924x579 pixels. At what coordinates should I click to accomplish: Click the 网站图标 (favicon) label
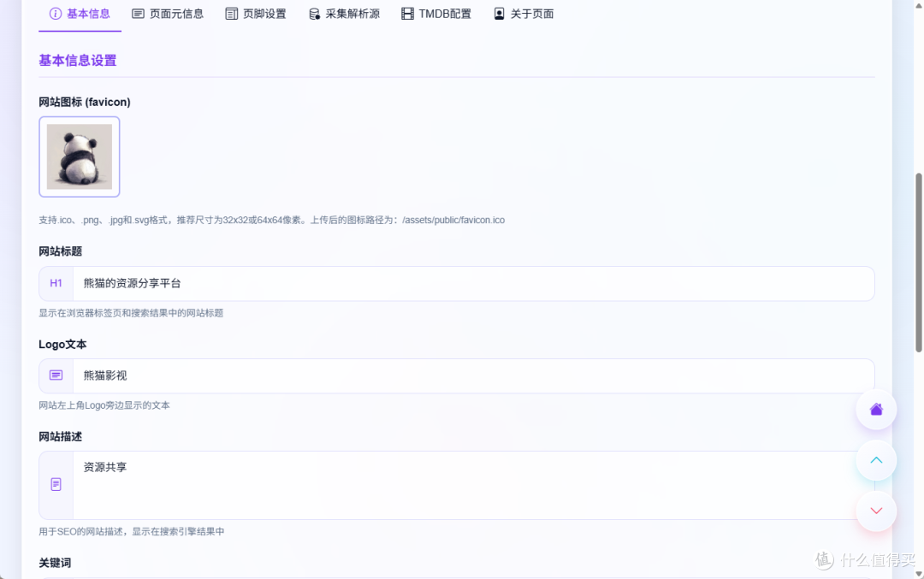[85, 102]
